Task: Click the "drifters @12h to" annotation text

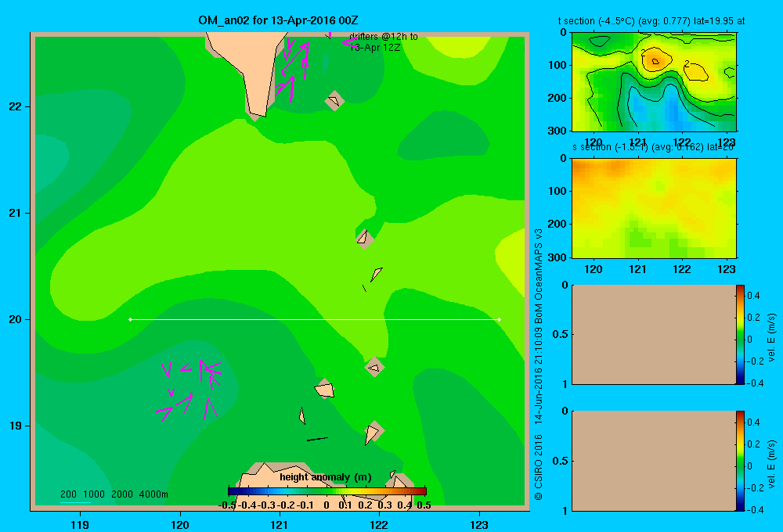Action: click(x=384, y=37)
